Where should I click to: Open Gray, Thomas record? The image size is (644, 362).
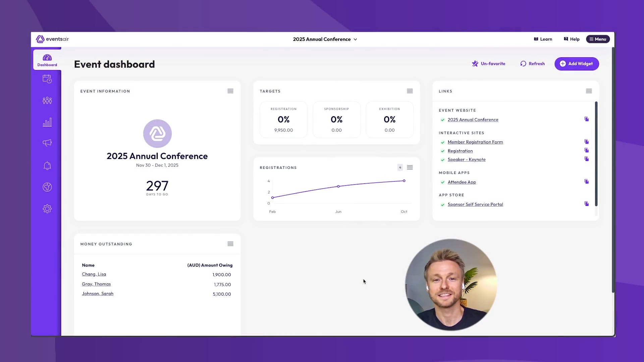click(x=96, y=284)
